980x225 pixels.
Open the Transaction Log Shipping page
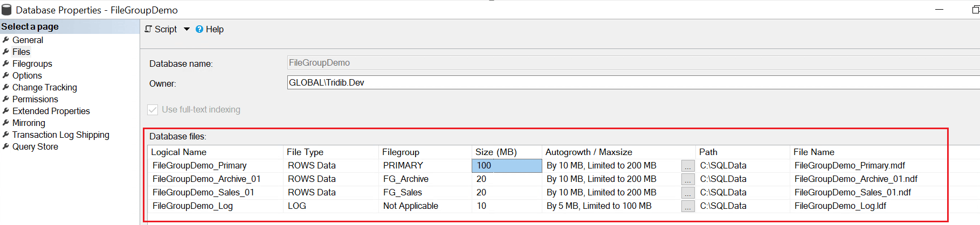click(x=61, y=135)
